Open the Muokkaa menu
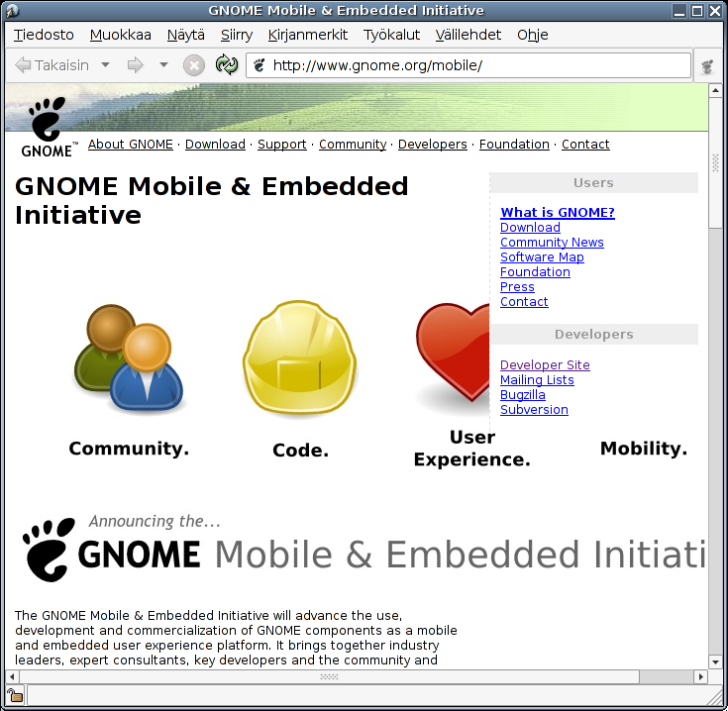 pos(120,35)
